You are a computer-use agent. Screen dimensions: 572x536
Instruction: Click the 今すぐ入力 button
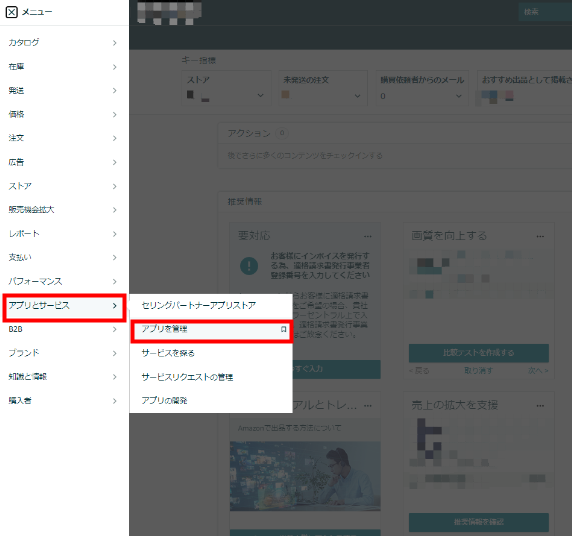[336, 369]
